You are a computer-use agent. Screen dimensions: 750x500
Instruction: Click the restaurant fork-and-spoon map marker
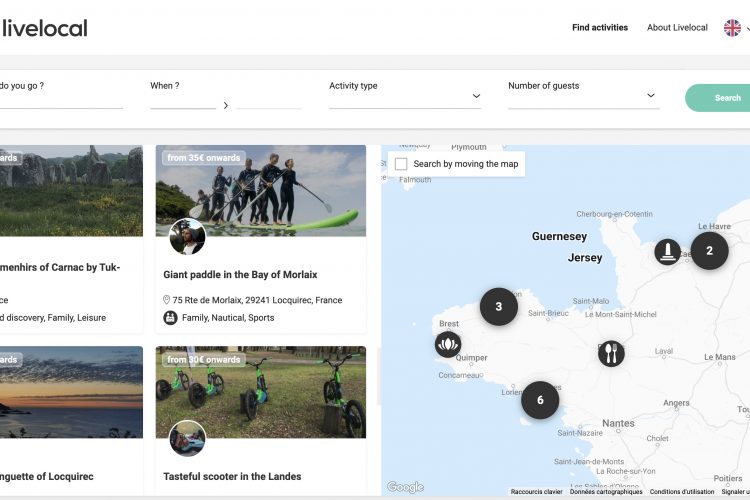tap(611, 352)
